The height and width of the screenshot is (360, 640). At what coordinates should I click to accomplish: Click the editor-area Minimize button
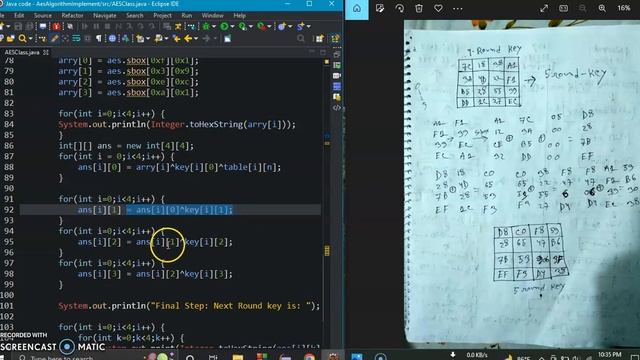coord(312,52)
